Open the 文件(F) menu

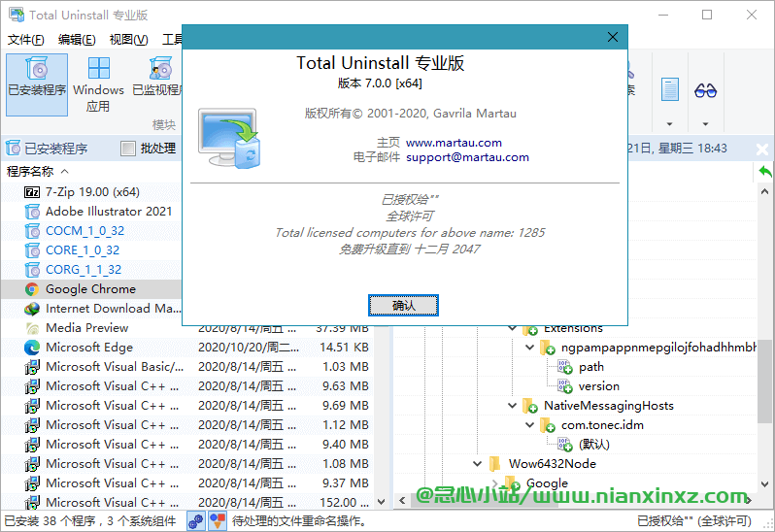point(25,40)
